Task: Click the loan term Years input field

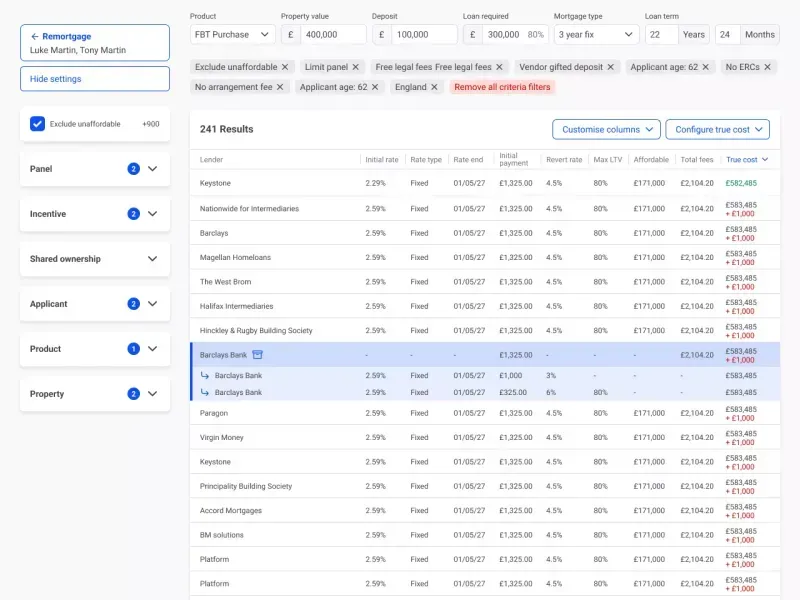Action: (x=661, y=34)
